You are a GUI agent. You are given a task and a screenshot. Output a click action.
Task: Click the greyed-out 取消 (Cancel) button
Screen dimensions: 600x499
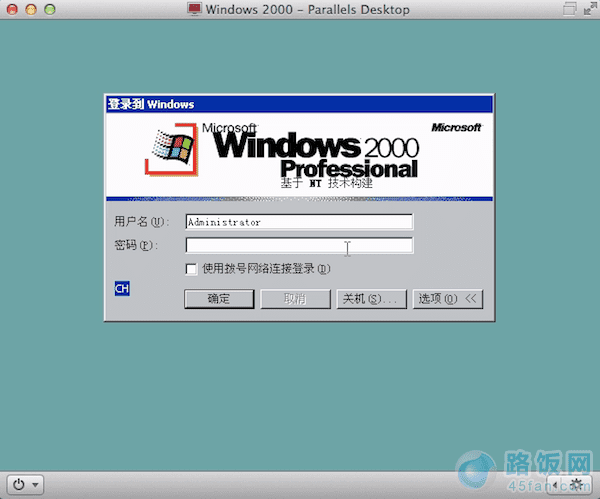click(295, 299)
